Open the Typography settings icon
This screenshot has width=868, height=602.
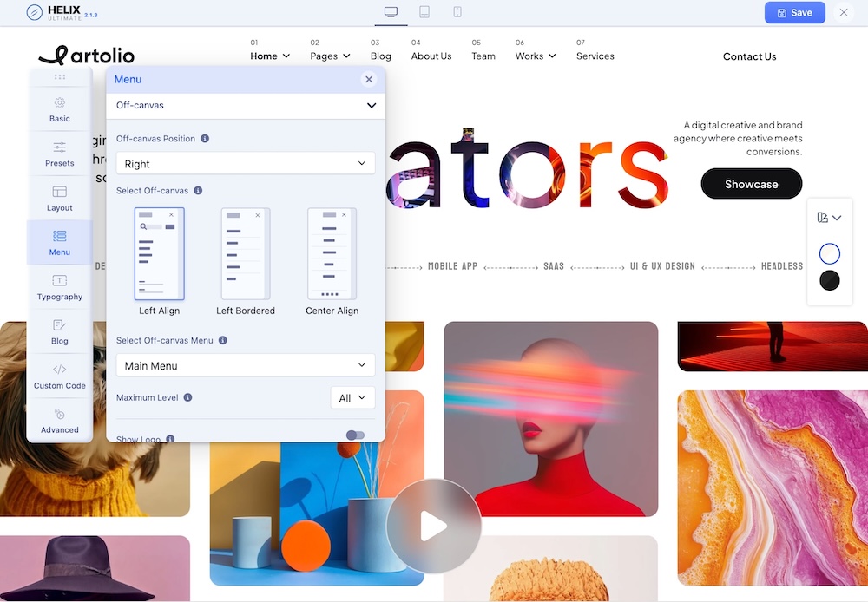coord(60,281)
